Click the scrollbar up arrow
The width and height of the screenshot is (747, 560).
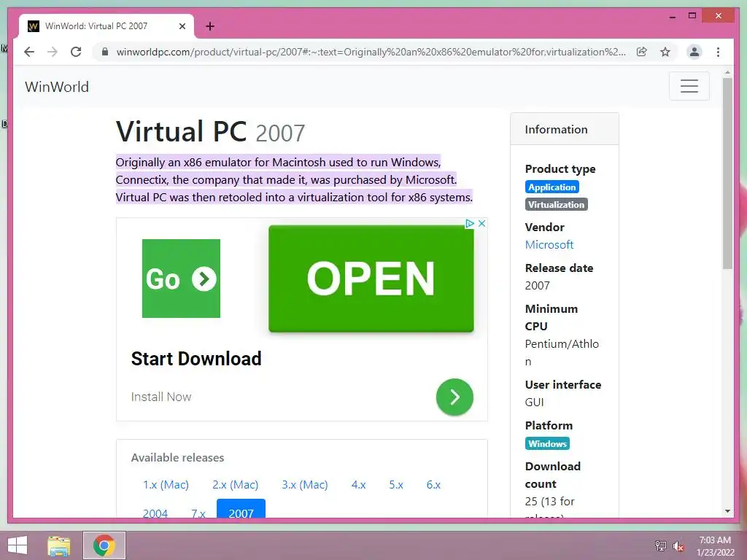[727, 73]
